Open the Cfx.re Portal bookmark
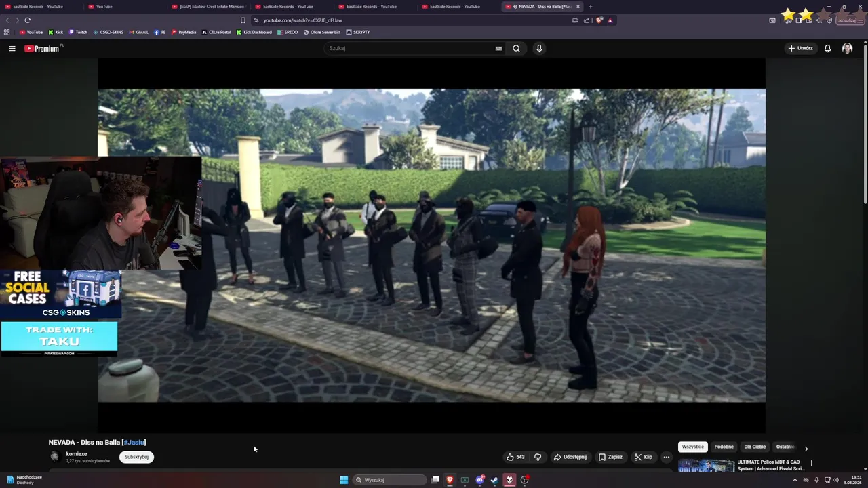 click(216, 32)
